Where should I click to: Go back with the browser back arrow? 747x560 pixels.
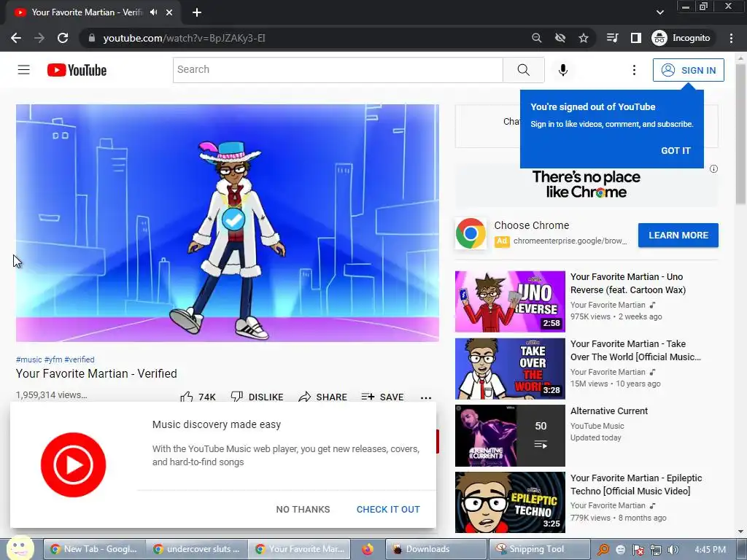click(x=16, y=38)
